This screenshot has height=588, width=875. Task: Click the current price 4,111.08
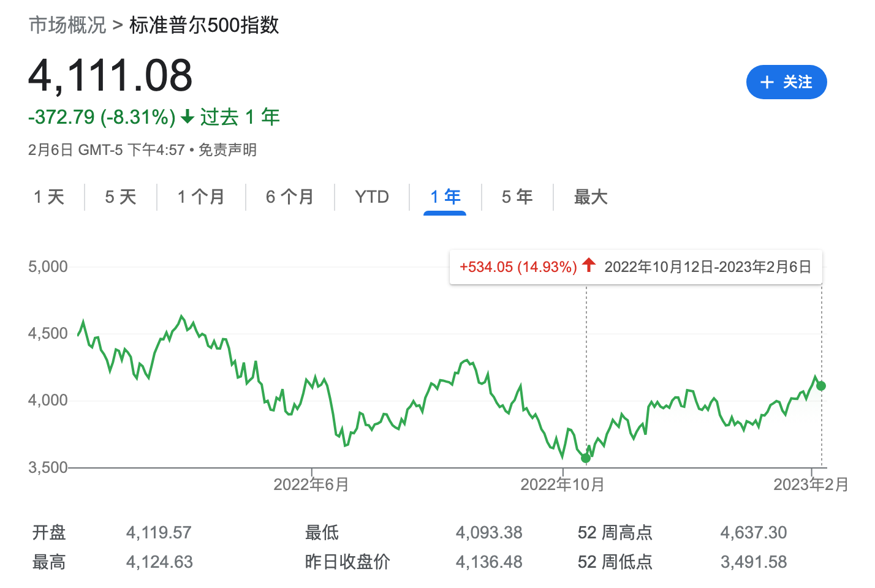pyautogui.click(x=110, y=76)
